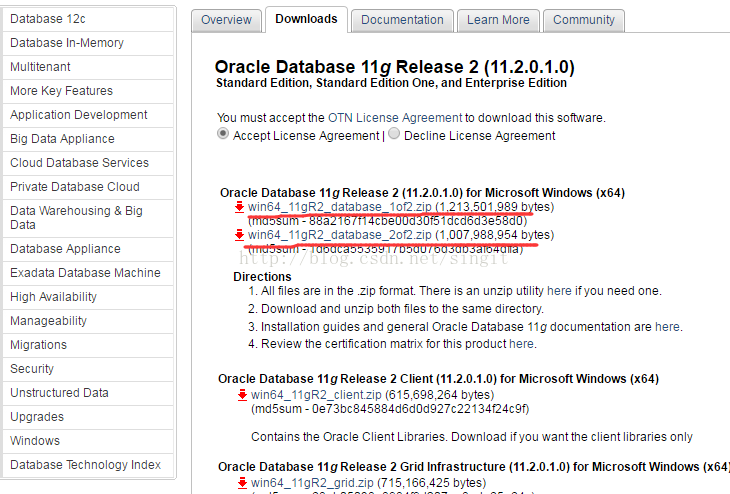This screenshot has height=494, width=730.
Task: Download win64_11gR2_database_2of2.zip file link
Action: (x=340, y=235)
